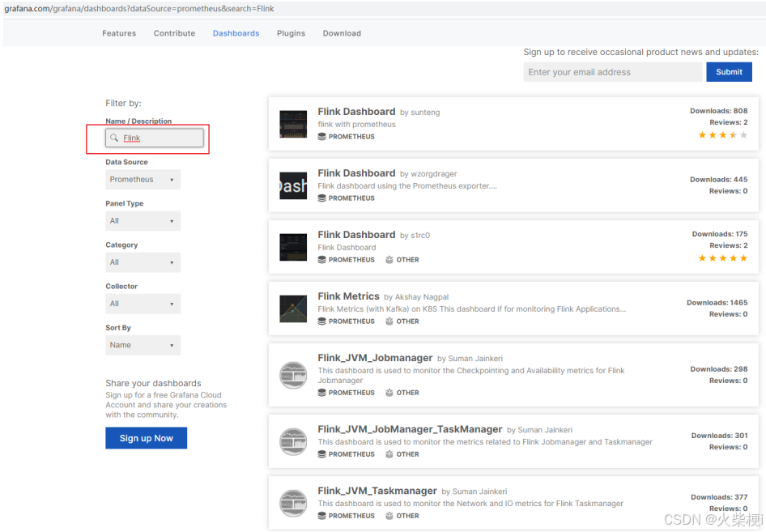Click the OTHER collector icon under s1rc0's Flink Dashboard
Screen dimensions: 766x532
[389, 259]
